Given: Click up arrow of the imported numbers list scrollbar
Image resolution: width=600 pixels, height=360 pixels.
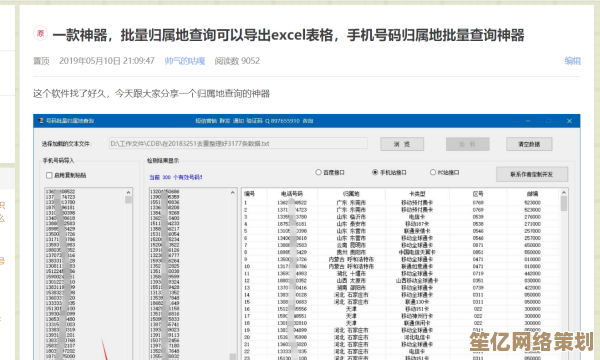Looking at the screenshot, I should point(128,192).
